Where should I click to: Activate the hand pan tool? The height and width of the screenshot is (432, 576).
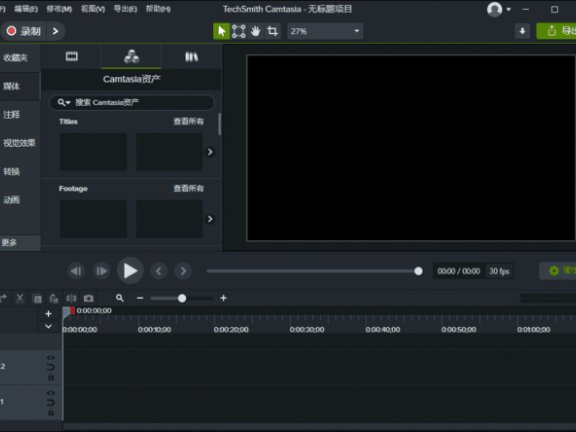[x=256, y=31]
